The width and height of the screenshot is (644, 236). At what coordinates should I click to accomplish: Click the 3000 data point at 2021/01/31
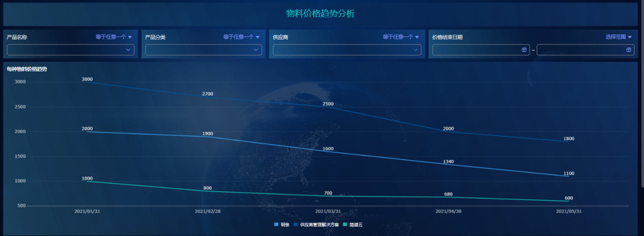click(x=87, y=82)
